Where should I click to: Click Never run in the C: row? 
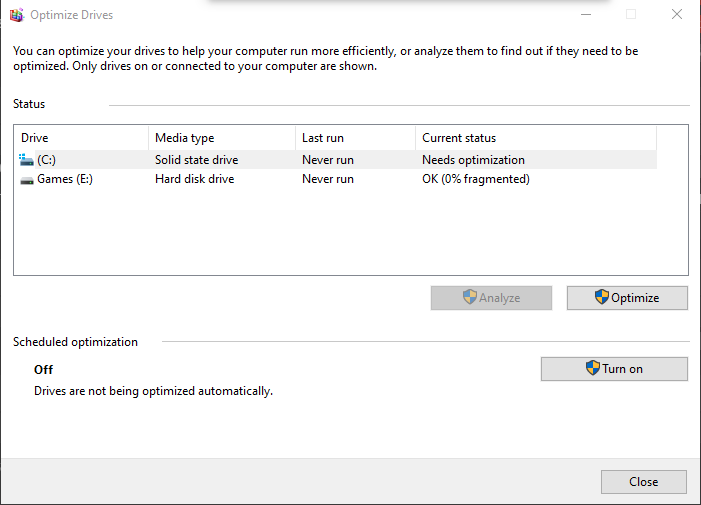pyautogui.click(x=328, y=160)
